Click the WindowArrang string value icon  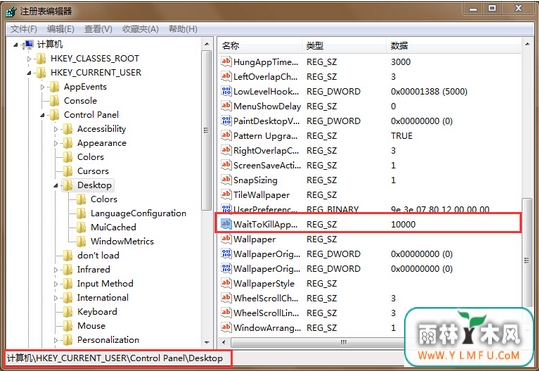pos(226,328)
